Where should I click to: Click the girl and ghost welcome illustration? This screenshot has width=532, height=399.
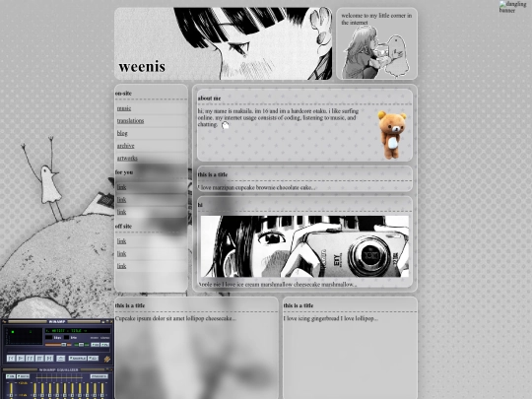click(x=375, y=52)
